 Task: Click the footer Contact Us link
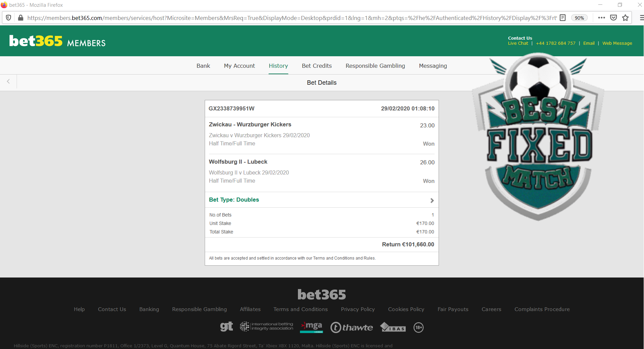click(x=112, y=309)
